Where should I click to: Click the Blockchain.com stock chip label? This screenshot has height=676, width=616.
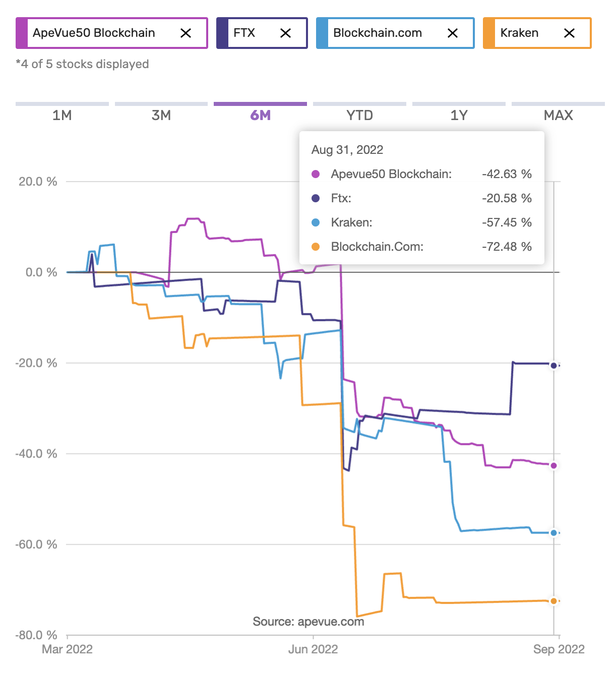(x=378, y=33)
